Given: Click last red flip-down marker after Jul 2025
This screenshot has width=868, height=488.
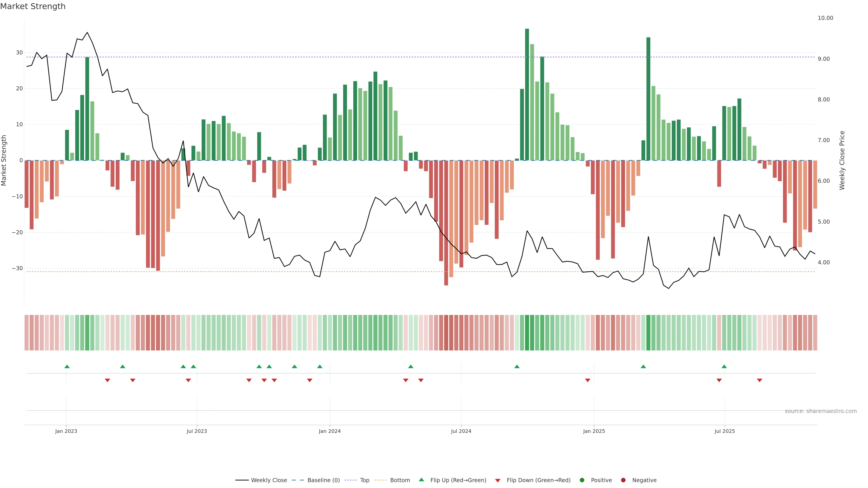Looking at the screenshot, I should tap(759, 380).
